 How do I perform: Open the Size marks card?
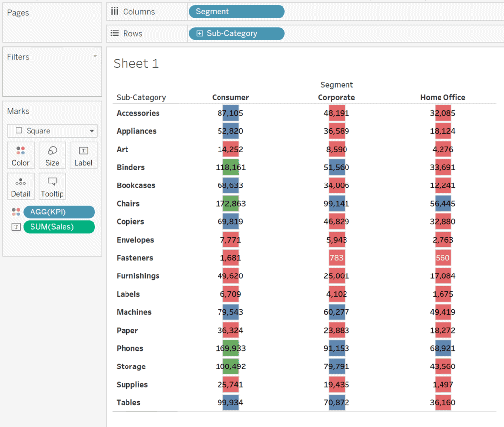[52, 151]
